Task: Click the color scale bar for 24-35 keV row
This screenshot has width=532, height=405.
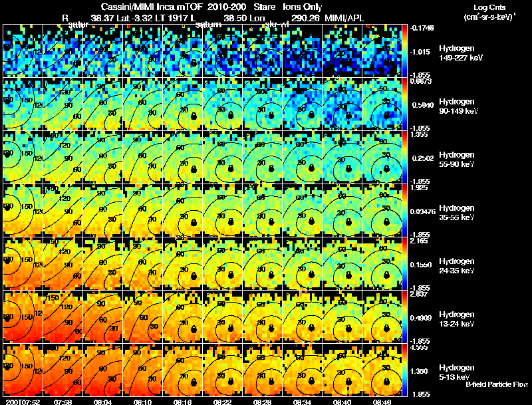Action: (404, 264)
